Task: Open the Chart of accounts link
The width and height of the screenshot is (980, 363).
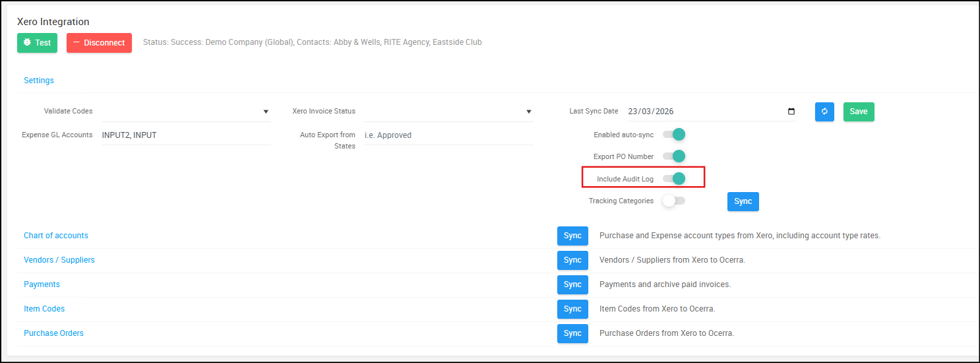Action: tap(56, 236)
